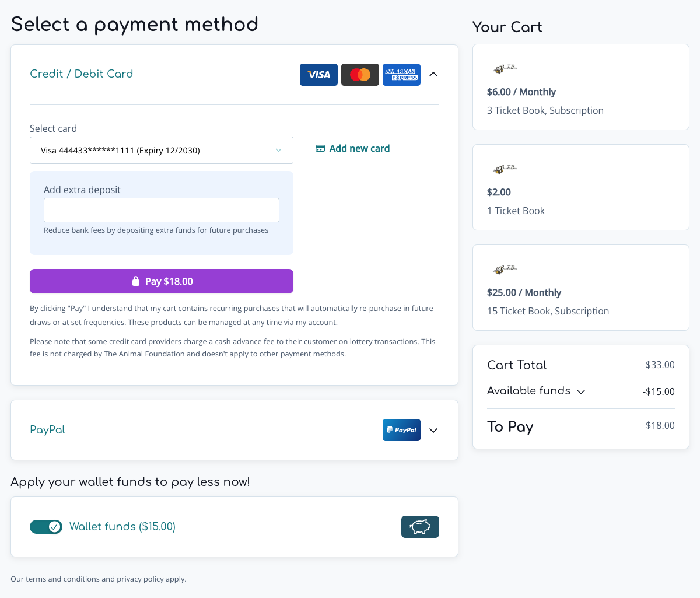Open the Select card dropdown
The image size is (700, 598).
click(x=162, y=151)
